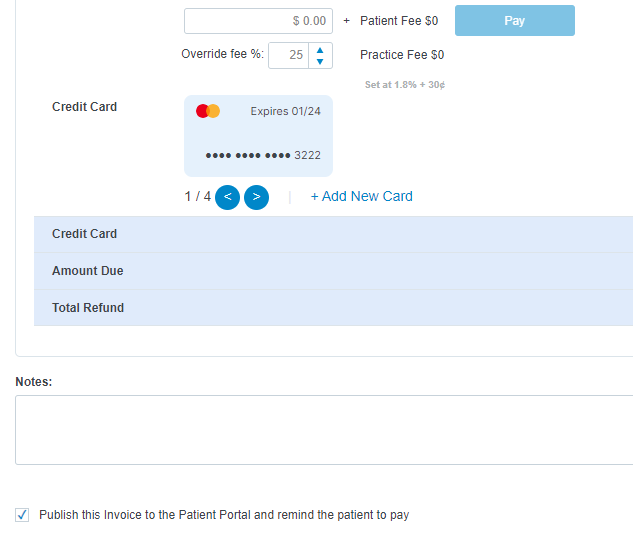Click the Override fee % input
This screenshot has width=633, height=538.
pyautogui.click(x=289, y=55)
